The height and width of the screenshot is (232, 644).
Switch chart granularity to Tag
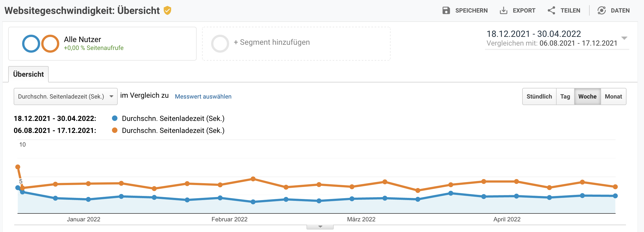565,97
